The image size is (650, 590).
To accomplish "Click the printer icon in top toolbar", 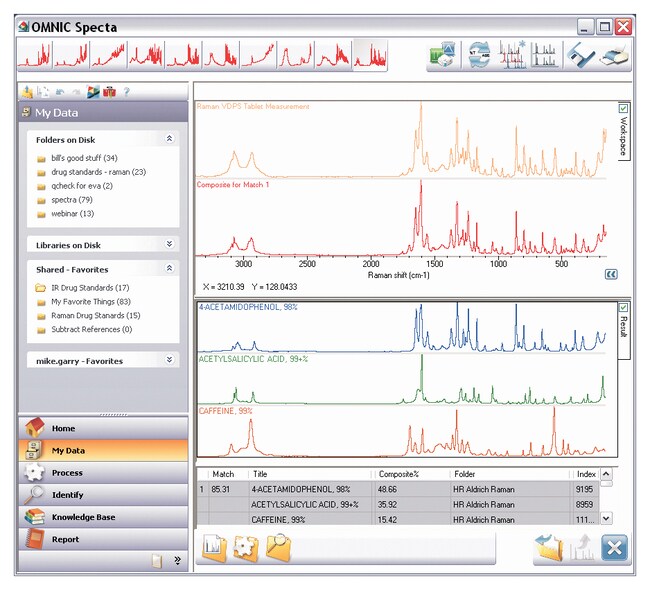I will click(613, 55).
